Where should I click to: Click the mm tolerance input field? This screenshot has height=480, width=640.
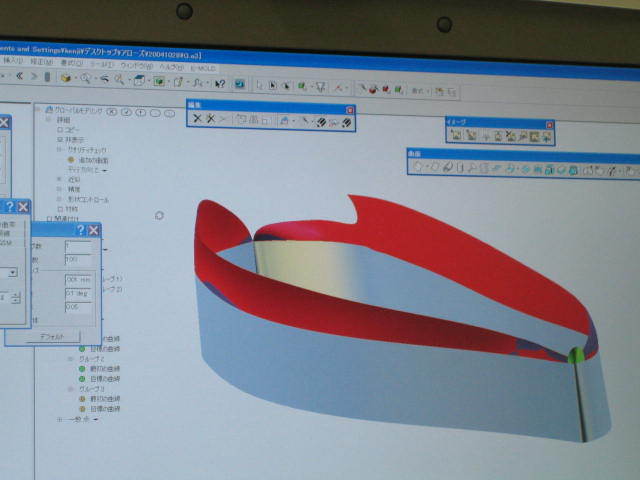[x=78, y=280]
